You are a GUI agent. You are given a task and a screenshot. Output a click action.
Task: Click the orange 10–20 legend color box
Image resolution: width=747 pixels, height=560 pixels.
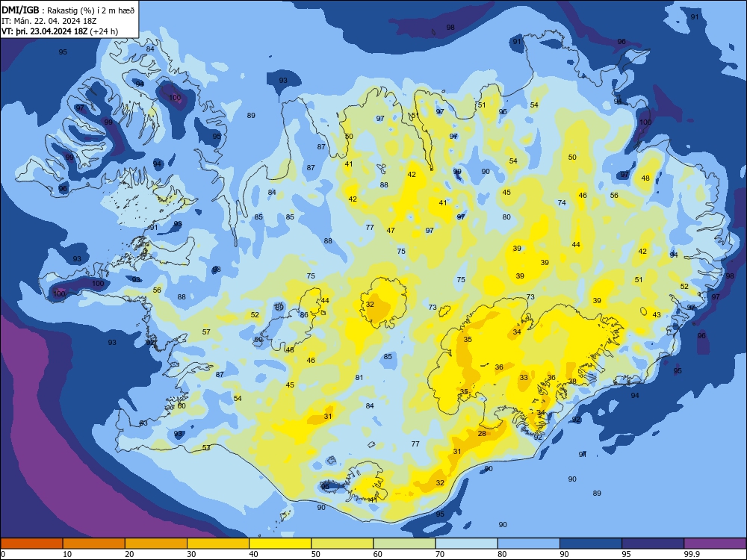(x=94, y=544)
